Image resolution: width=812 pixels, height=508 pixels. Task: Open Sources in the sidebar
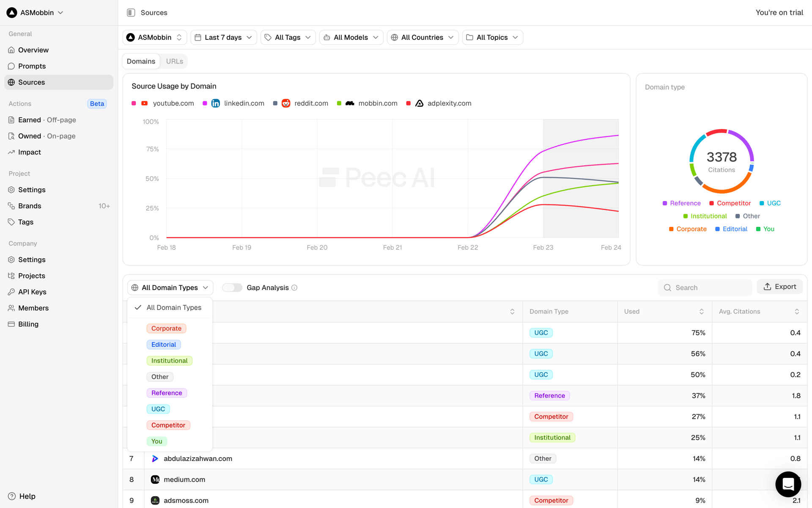coord(59,82)
